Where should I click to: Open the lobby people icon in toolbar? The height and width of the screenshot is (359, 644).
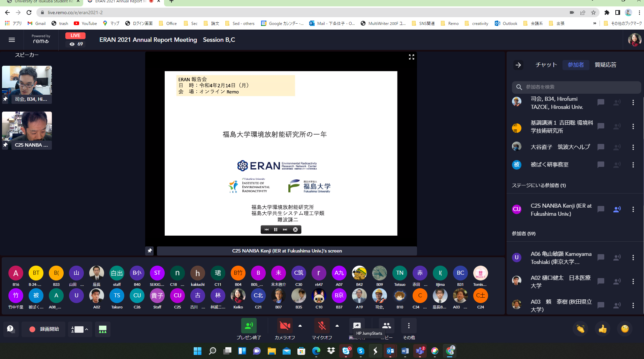(x=387, y=326)
